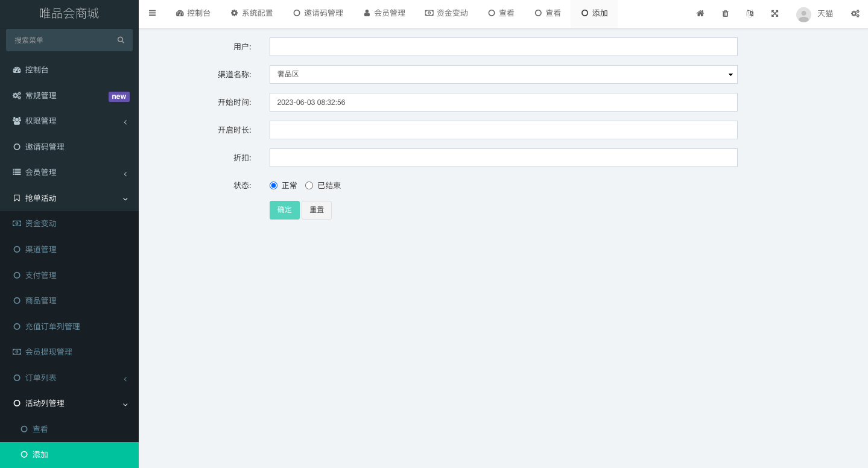Image resolution: width=868 pixels, height=468 pixels.
Task: Click the language translation icon in the header
Action: 750,13
